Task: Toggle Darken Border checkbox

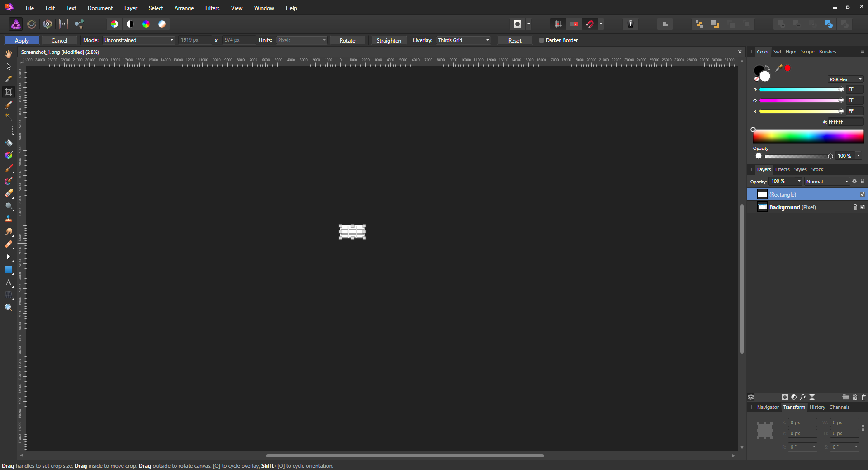Action: click(541, 40)
